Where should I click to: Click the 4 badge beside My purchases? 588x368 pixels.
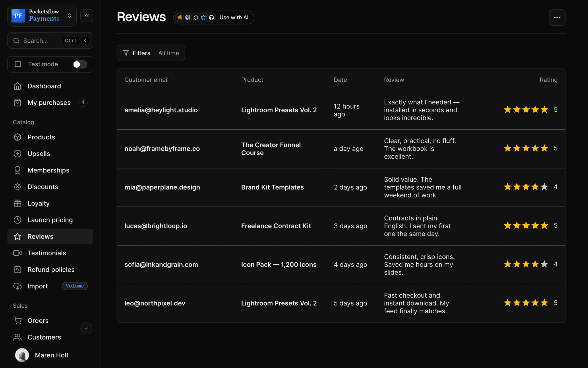click(83, 102)
